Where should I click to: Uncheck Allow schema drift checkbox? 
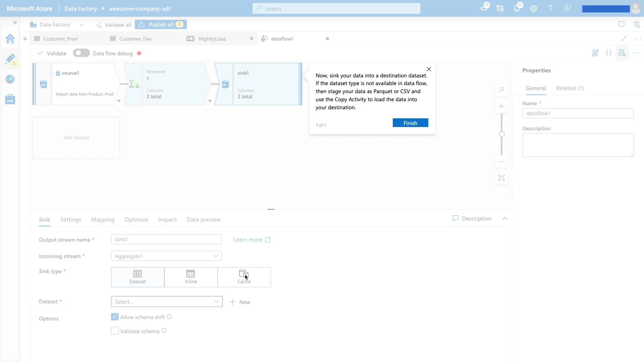(x=115, y=317)
